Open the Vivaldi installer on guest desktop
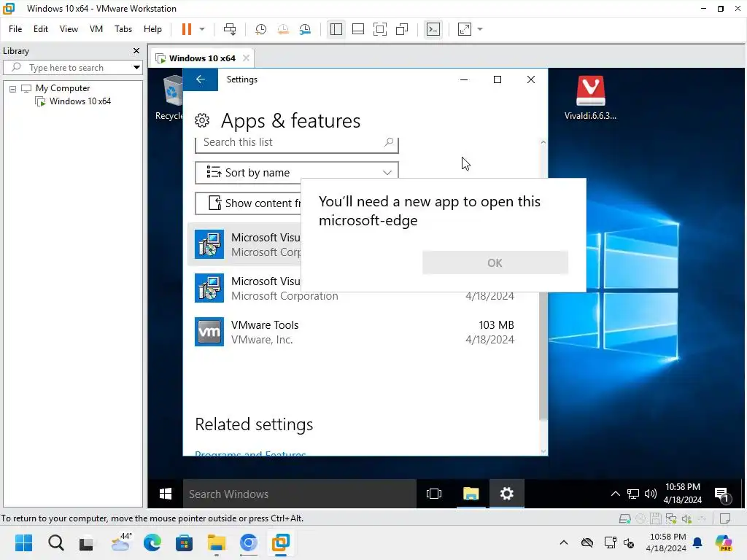The width and height of the screenshot is (747, 560). pyautogui.click(x=590, y=98)
